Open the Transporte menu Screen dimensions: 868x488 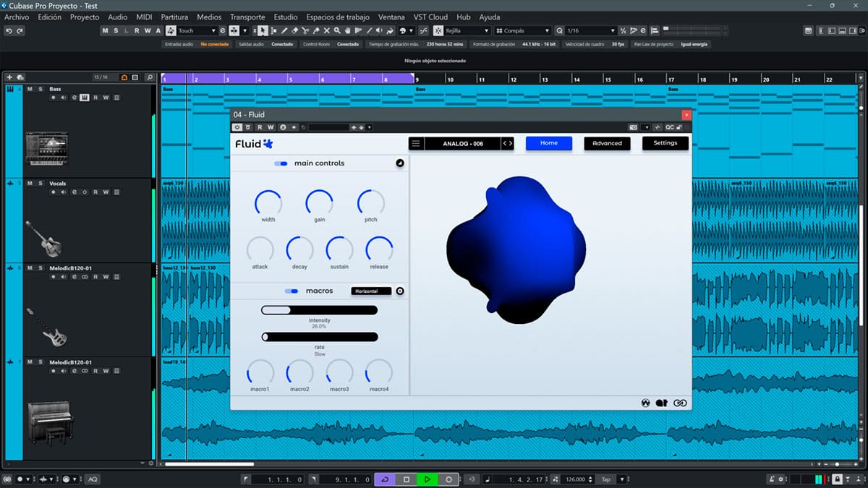tap(247, 17)
